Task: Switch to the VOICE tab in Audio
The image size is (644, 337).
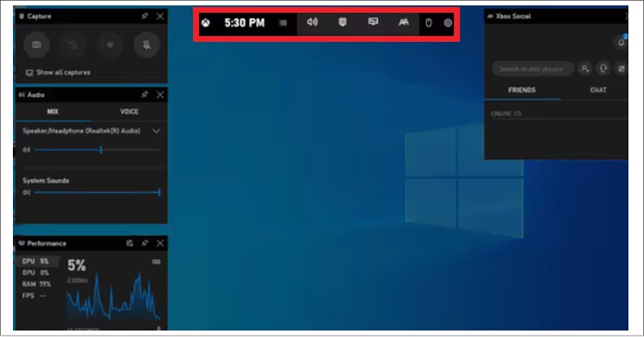Action: 129,111
